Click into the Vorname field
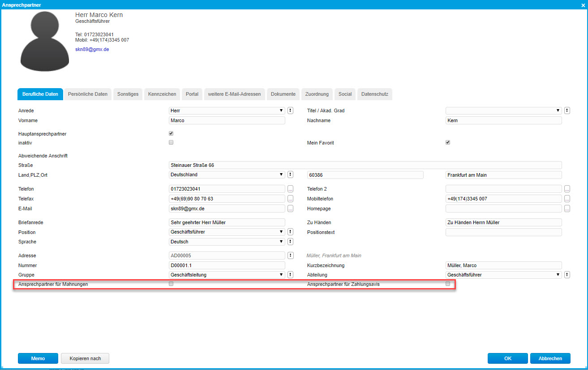 point(227,120)
